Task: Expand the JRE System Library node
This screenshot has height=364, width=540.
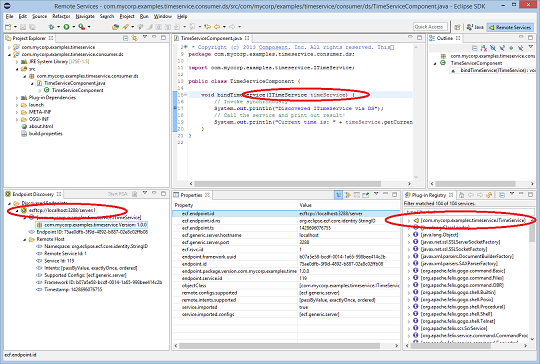Action: [17, 62]
